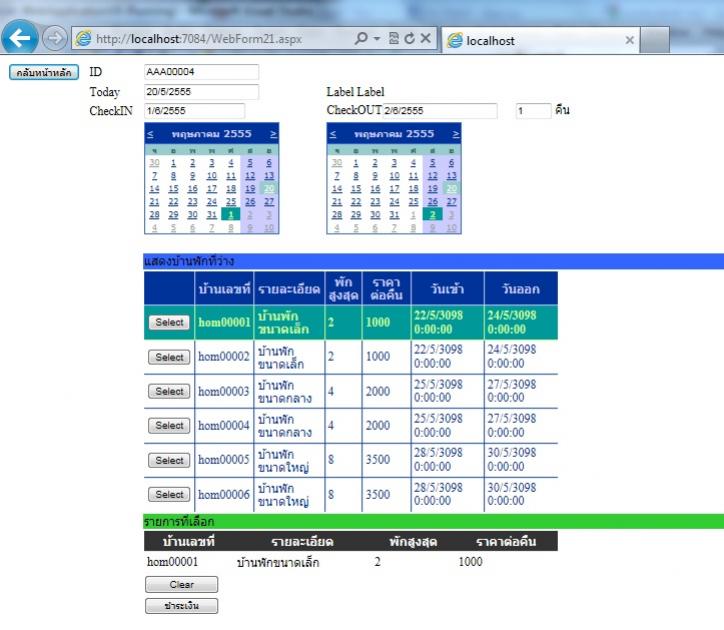Select day 26 in the CheckIN calendar
The width and height of the screenshot is (724, 630).
(x=250, y=201)
